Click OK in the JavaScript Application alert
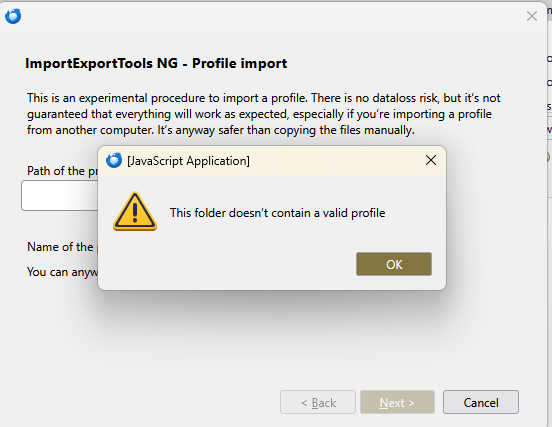 [394, 264]
